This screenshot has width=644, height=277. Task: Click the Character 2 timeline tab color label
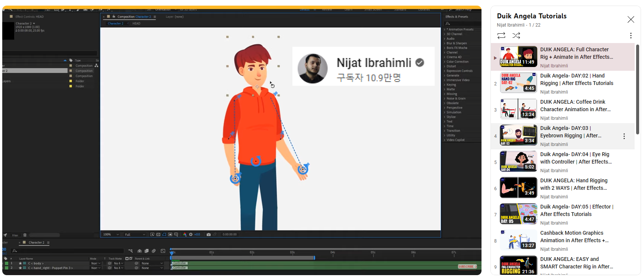click(24, 242)
